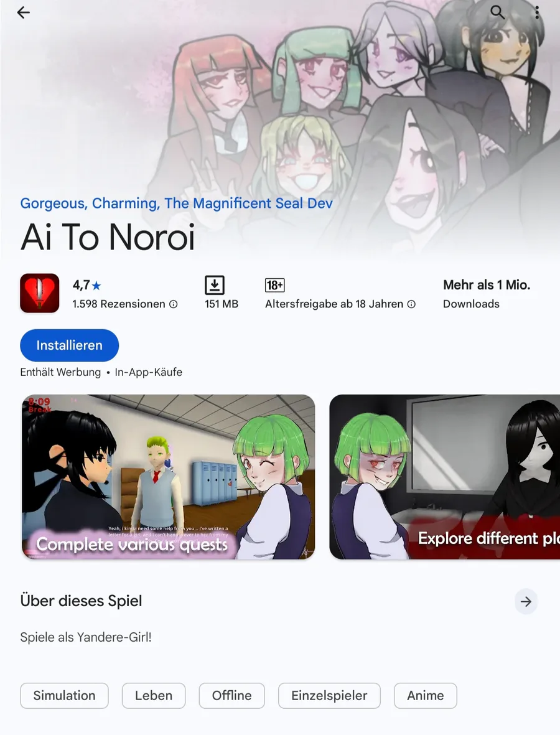The height and width of the screenshot is (735, 560).
Task: Select the Offline tag chip
Action: [231, 696]
